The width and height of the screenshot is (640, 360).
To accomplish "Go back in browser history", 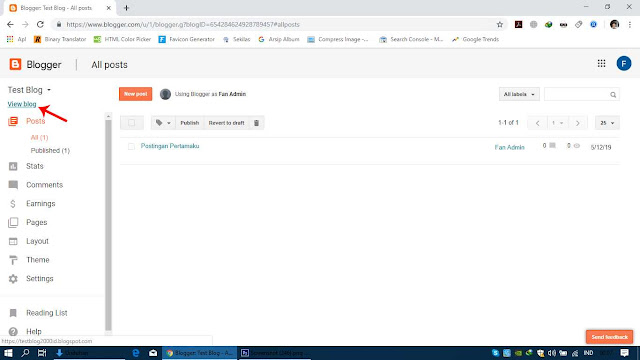I will click(10, 24).
